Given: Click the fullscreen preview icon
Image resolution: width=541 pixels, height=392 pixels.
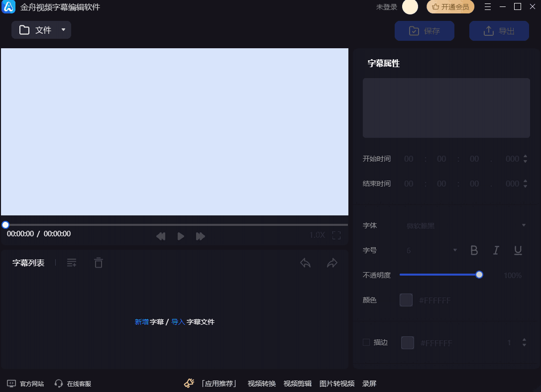Looking at the screenshot, I should 336,236.
